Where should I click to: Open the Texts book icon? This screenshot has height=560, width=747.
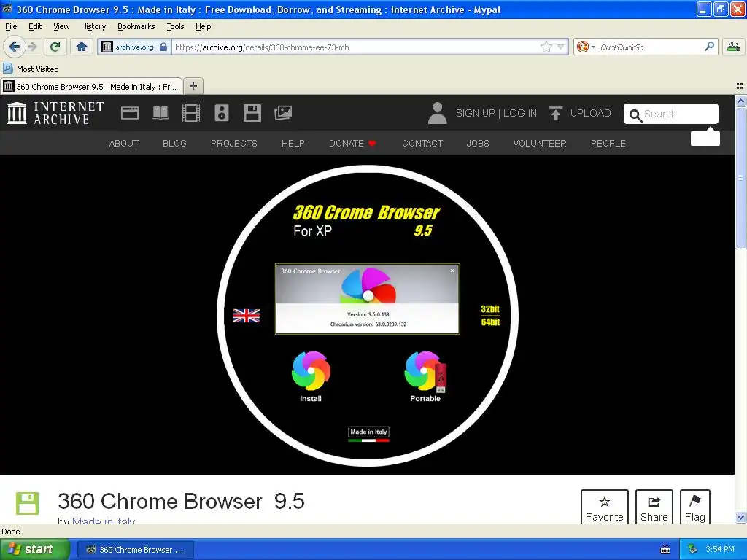160,113
